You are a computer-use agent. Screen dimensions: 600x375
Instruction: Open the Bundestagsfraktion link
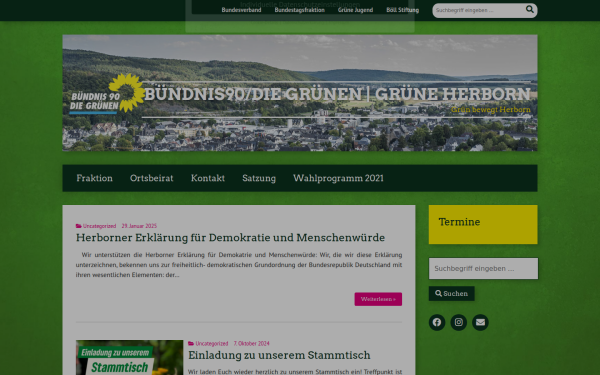coord(300,10)
